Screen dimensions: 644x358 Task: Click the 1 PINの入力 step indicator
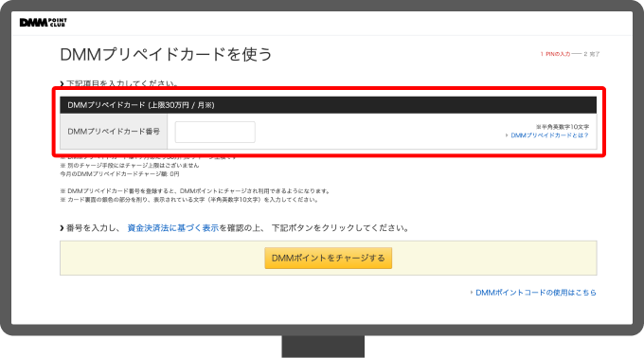(555, 54)
